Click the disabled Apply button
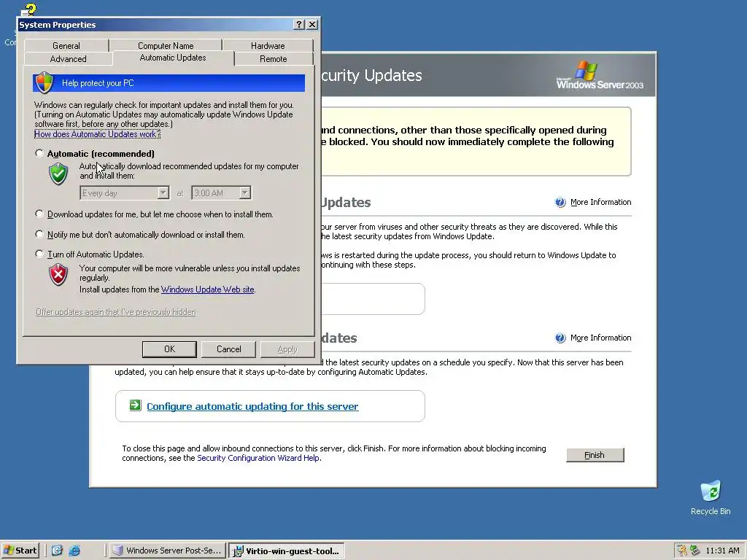The image size is (747, 560). click(287, 349)
